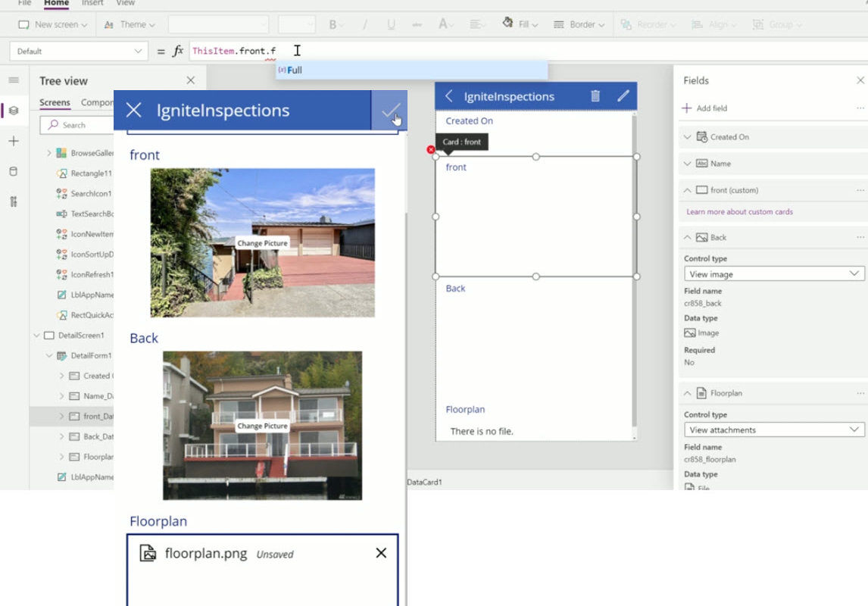The height and width of the screenshot is (606, 868).
Task: Open more options for Floorplan field
Action: (860, 393)
